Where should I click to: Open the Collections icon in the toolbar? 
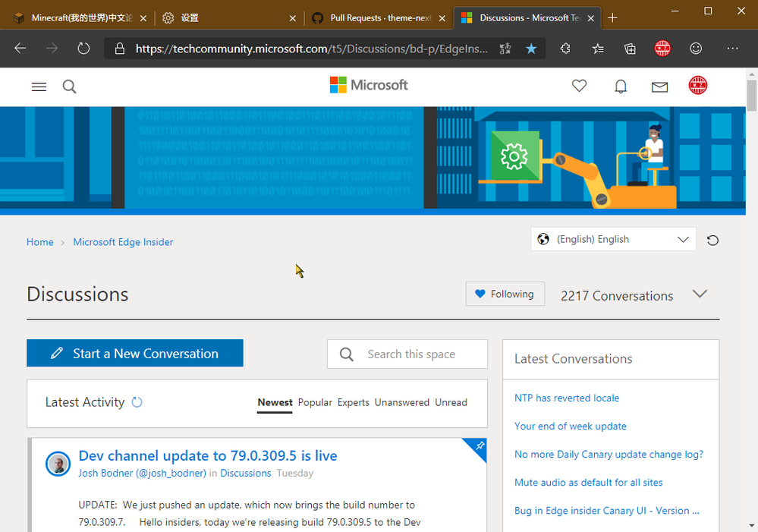coord(630,49)
